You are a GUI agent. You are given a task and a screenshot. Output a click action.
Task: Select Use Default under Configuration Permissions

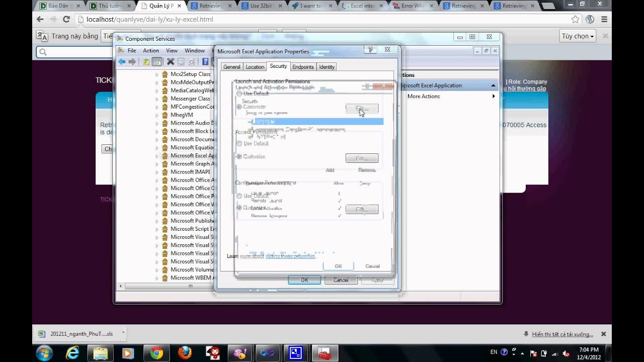239,196
